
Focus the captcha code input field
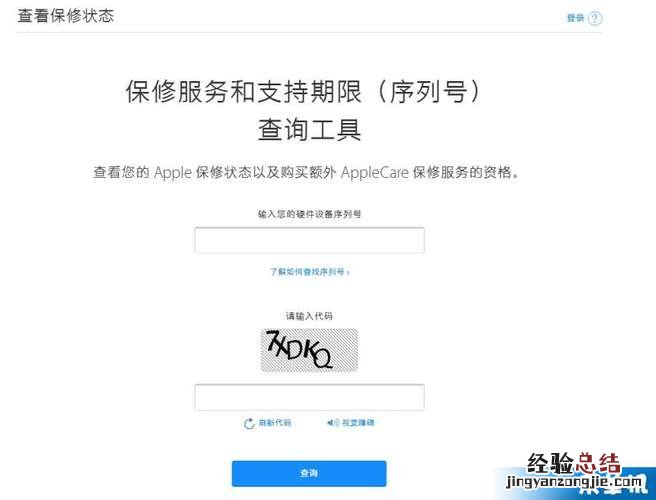coord(310,397)
